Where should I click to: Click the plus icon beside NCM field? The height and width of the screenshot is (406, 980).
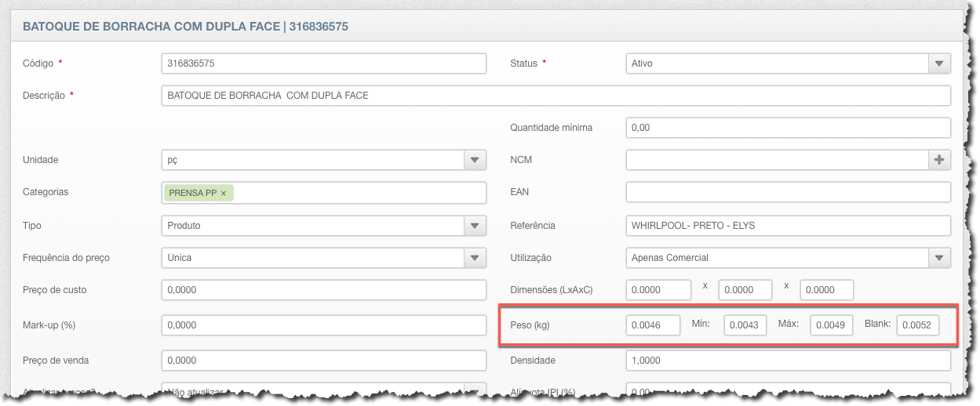939,160
